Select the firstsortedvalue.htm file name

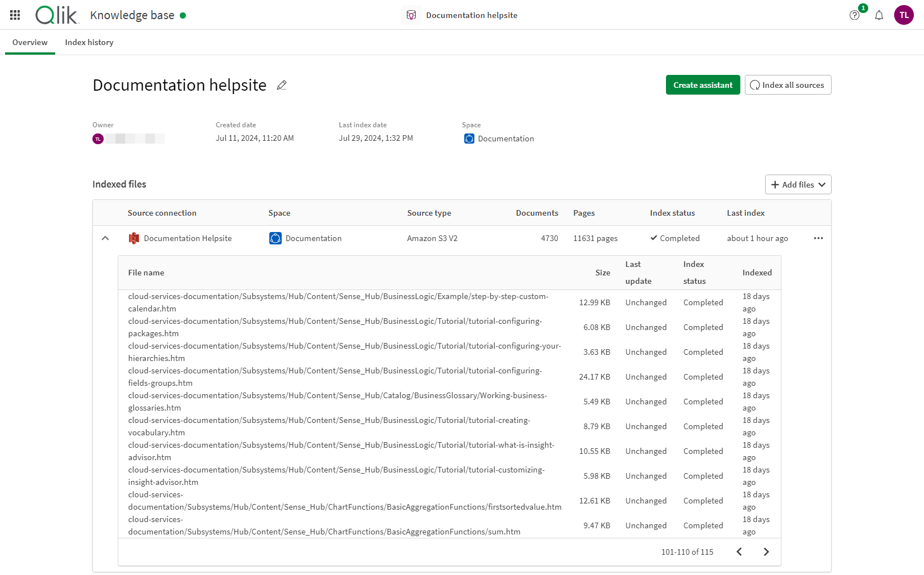click(x=345, y=501)
